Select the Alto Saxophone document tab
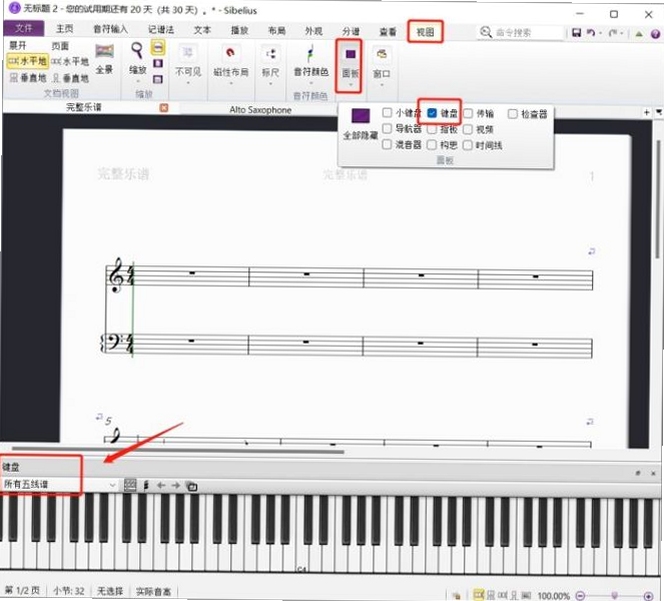 point(260,110)
